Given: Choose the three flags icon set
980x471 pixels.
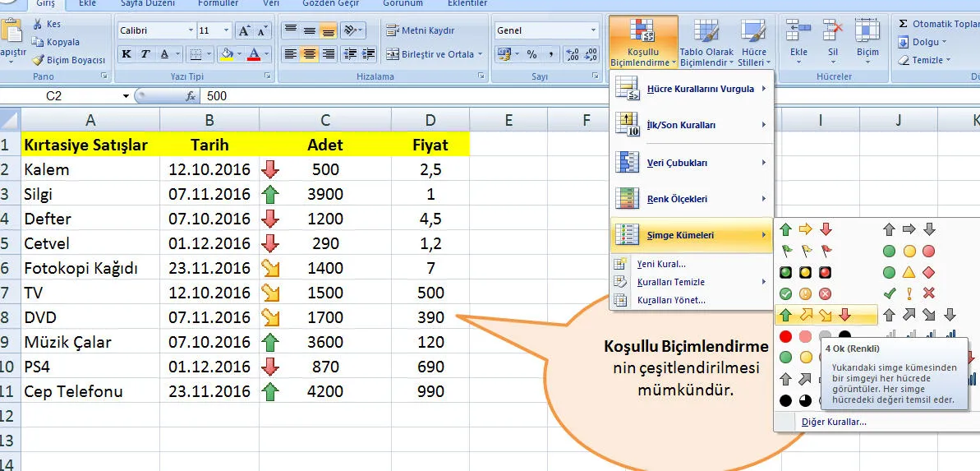Looking at the screenshot, I should pos(805,251).
